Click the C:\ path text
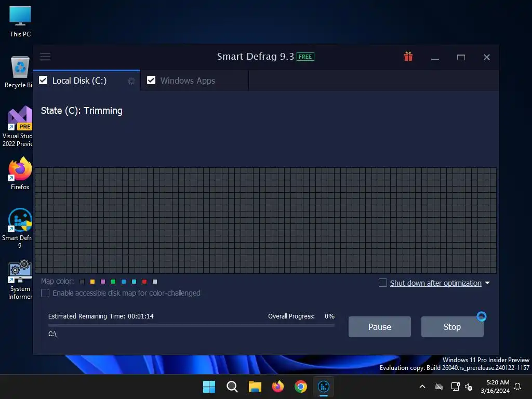This screenshot has height=399, width=532. click(x=52, y=334)
